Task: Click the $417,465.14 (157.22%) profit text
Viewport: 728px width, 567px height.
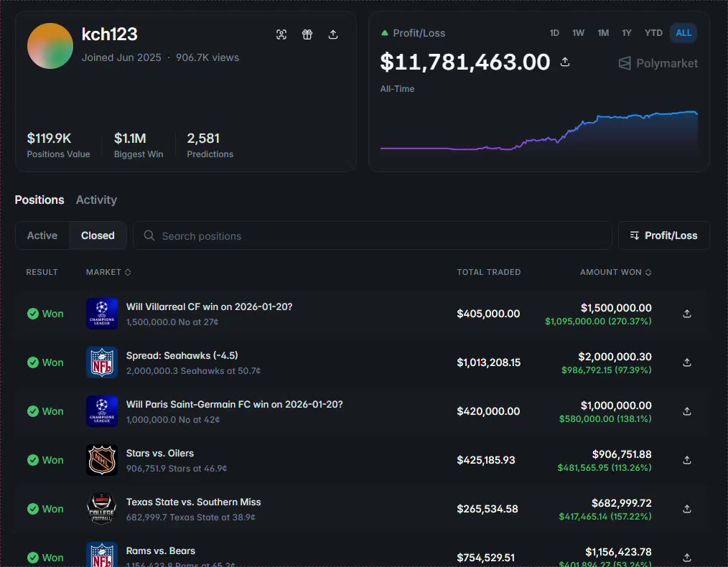Action: point(605,517)
